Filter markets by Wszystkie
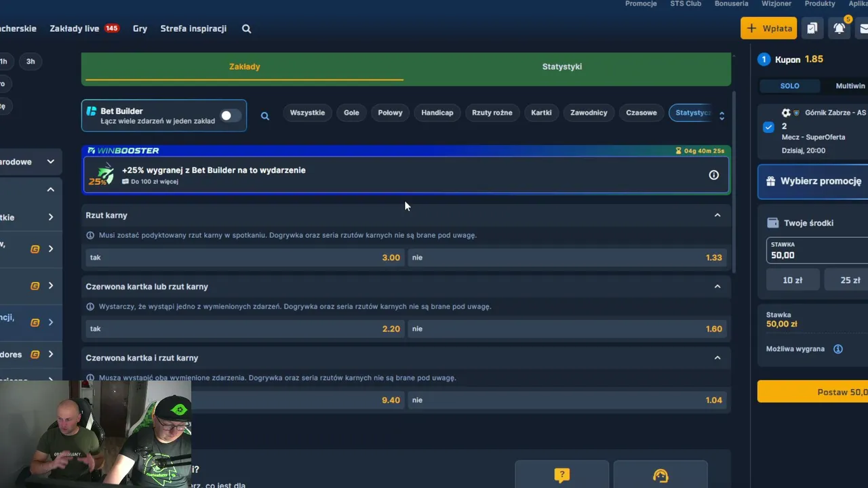 click(x=307, y=113)
